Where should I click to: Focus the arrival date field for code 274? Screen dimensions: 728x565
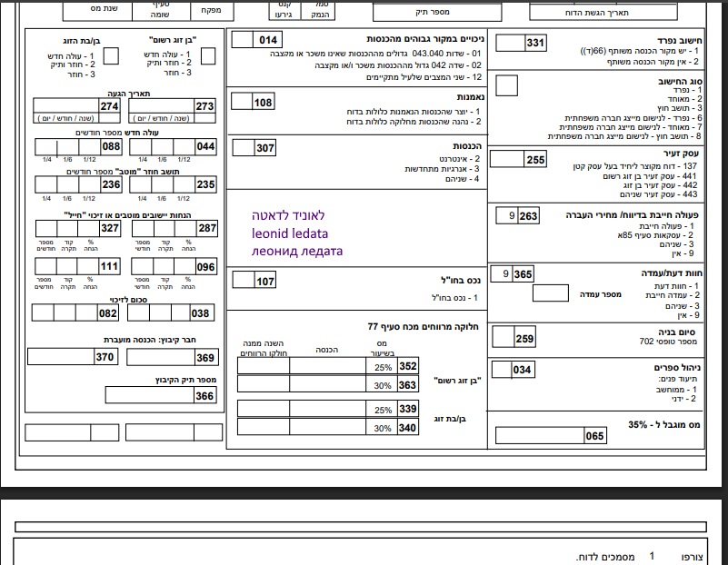[x=66, y=105]
